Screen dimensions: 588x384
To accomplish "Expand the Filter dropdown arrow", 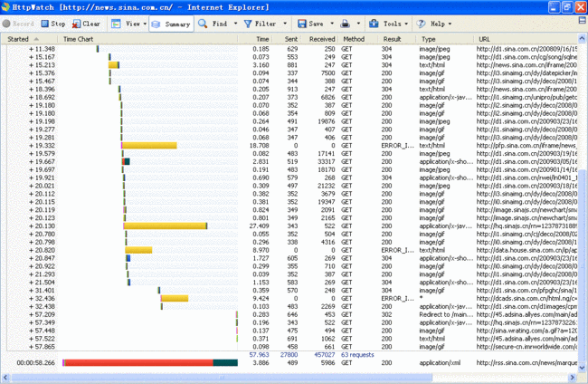I will (285, 24).
